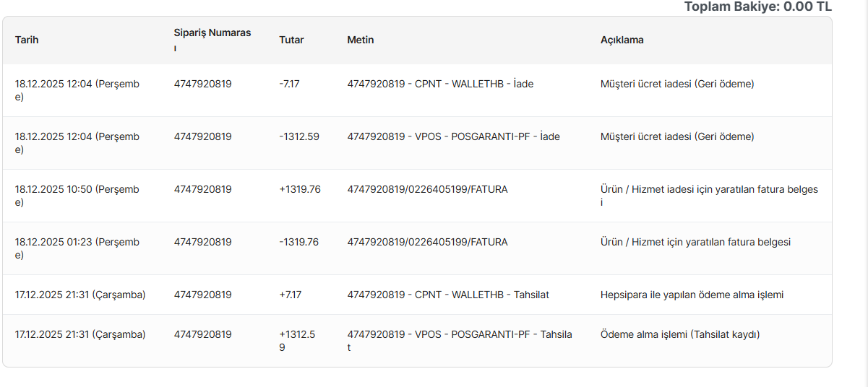The width and height of the screenshot is (868, 387).
Task: Select the +7.17 amount cell
Action: click(x=291, y=295)
